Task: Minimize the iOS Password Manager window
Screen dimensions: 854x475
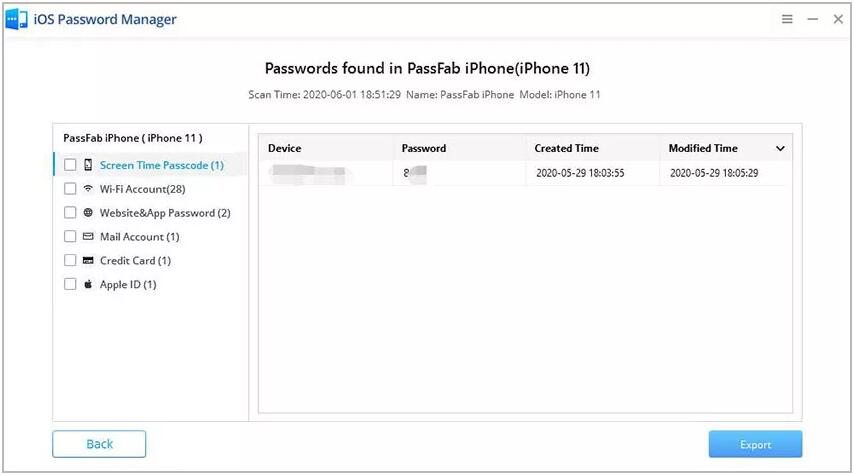Action: [813, 19]
